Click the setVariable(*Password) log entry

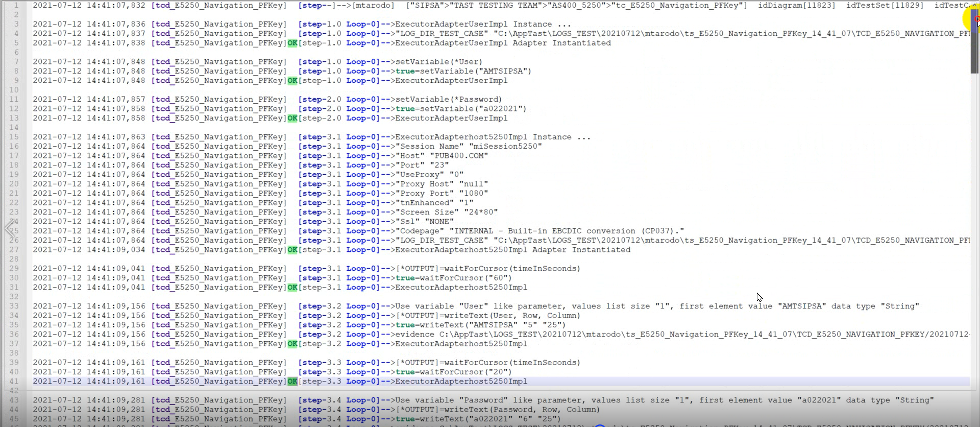point(448,100)
